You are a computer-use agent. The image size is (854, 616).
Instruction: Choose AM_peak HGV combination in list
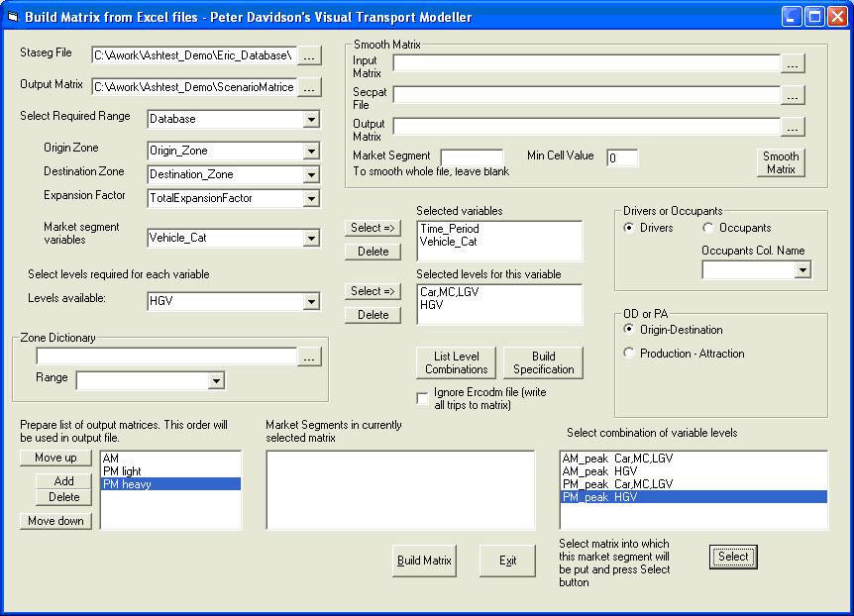click(x=599, y=471)
